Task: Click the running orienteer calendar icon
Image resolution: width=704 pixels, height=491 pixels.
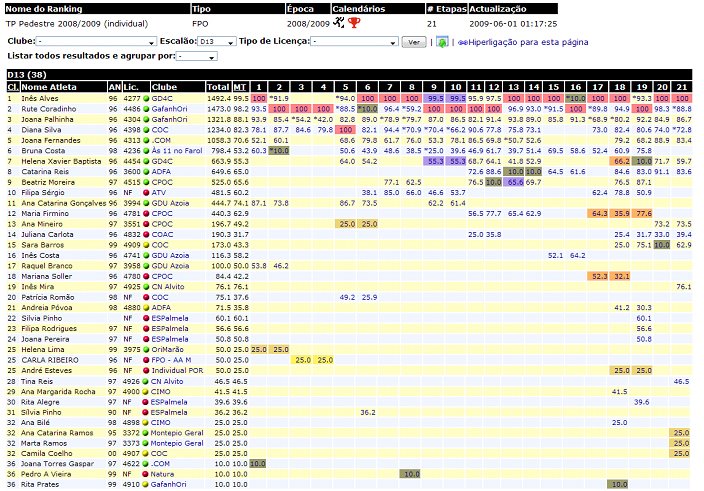Action: pyautogui.click(x=339, y=22)
